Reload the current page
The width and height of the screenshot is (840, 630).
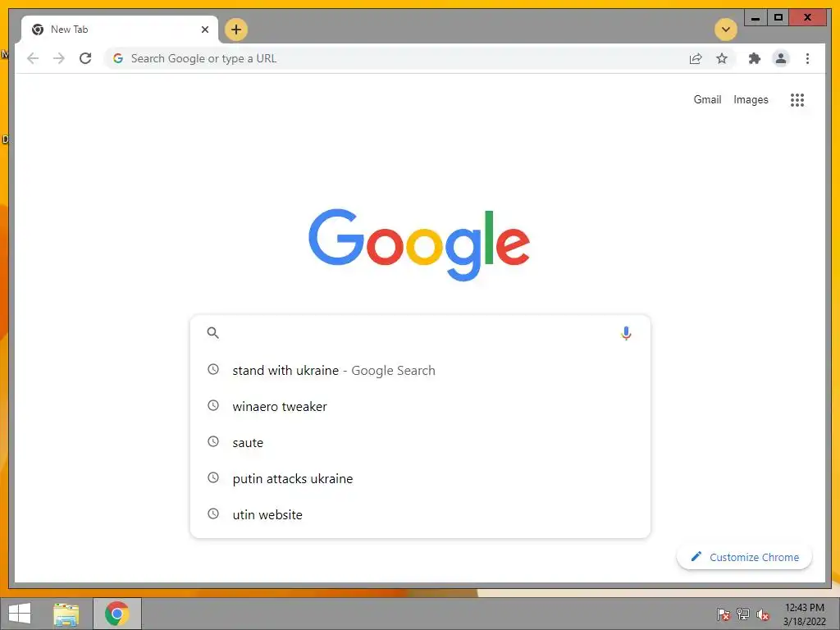pyautogui.click(x=85, y=58)
